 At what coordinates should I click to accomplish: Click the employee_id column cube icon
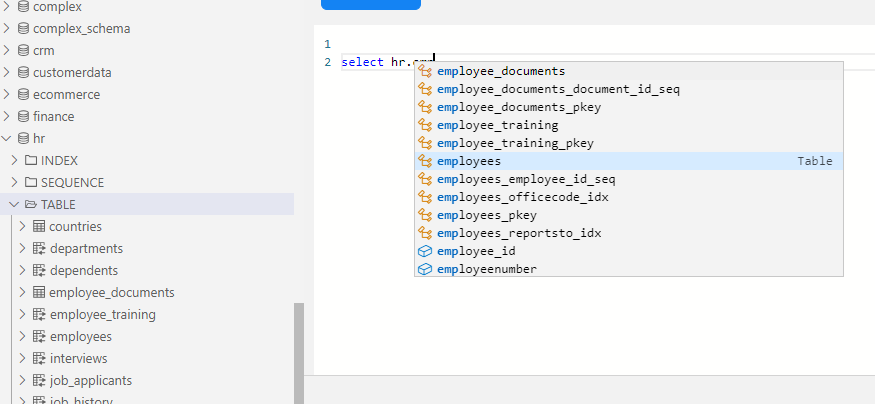425,251
